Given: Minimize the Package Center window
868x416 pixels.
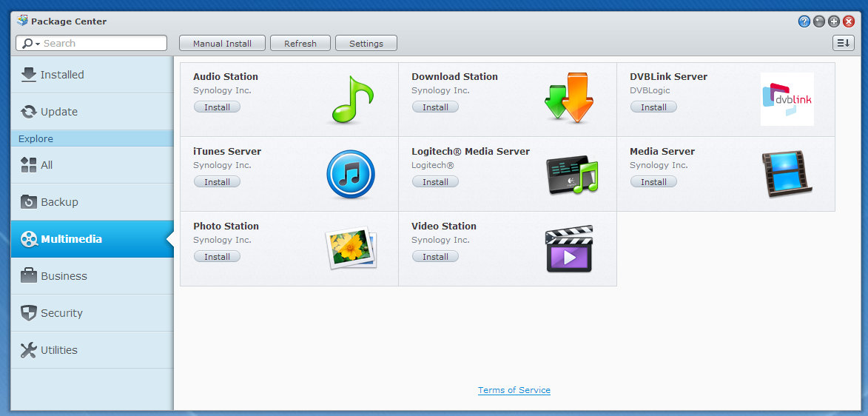Looking at the screenshot, I should (818, 21).
